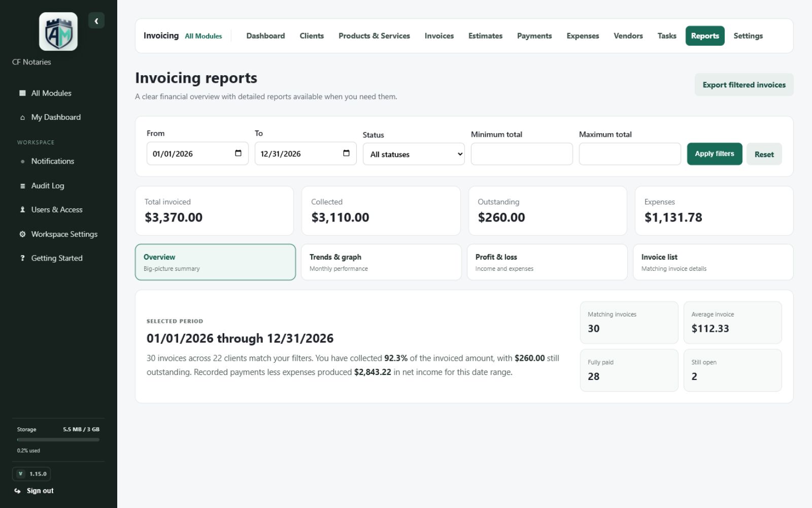Click the $2,843.22 net income figure
Screen dimensions: 812x508
pyautogui.click(x=373, y=372)
